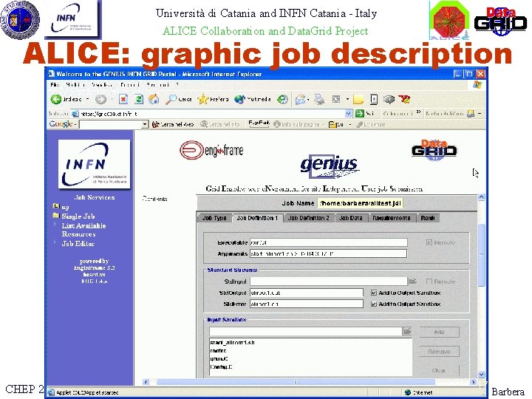Expand the Links toolbar chevron

tap(418, 112)
